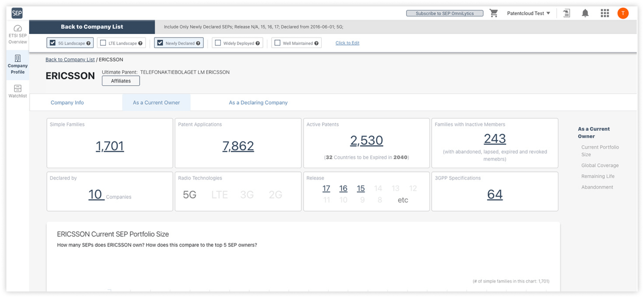Click the Click to Edit link

pos(347,43)
